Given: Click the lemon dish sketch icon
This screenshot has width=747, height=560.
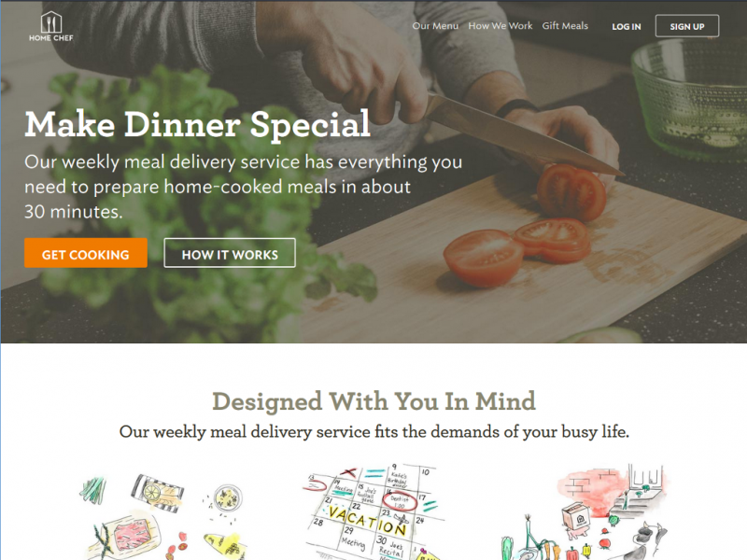Looking at the screenshot, I should click(x=157, y=493).
